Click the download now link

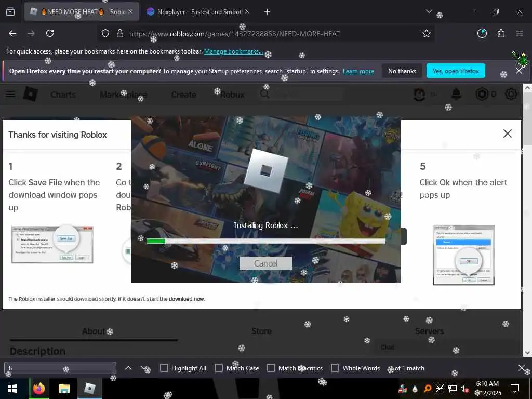click(187, 299)
